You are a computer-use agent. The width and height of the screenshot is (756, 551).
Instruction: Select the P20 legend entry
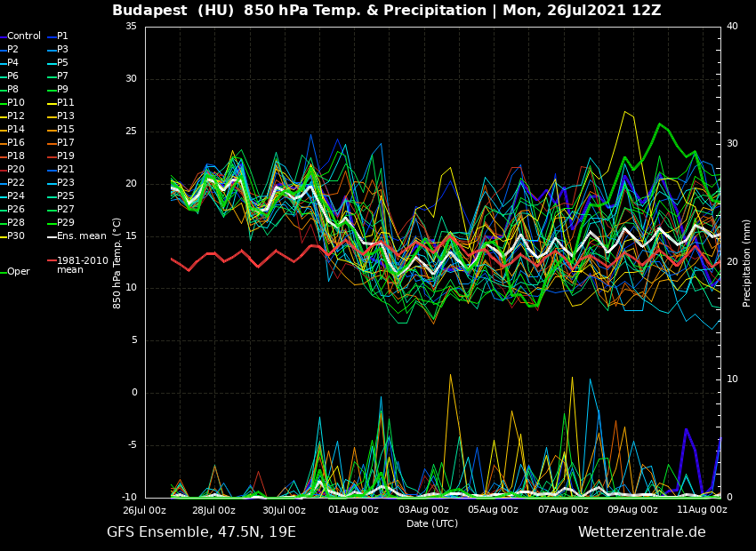pos(16,170)
